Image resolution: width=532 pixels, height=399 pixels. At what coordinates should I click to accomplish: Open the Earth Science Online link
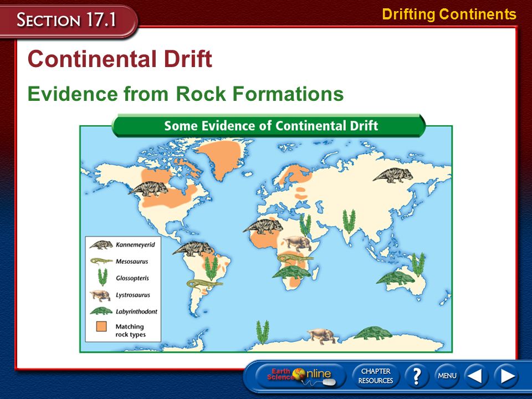300,376
